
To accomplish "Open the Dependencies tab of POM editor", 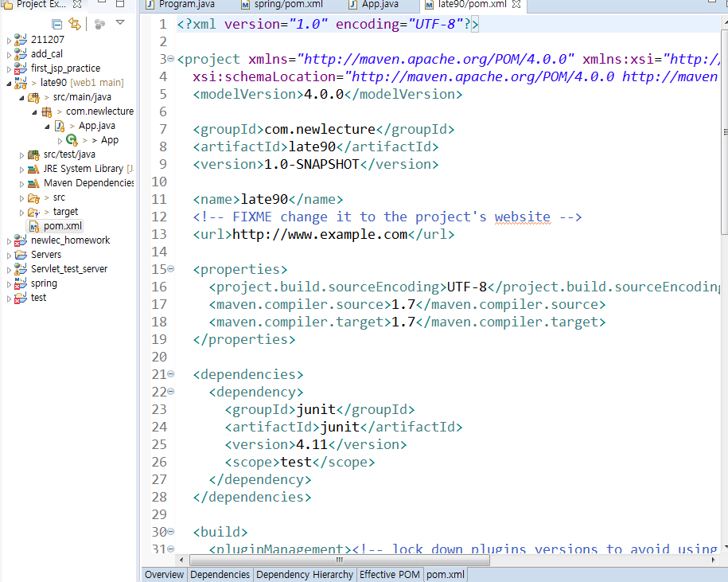I will click(220, 575).
